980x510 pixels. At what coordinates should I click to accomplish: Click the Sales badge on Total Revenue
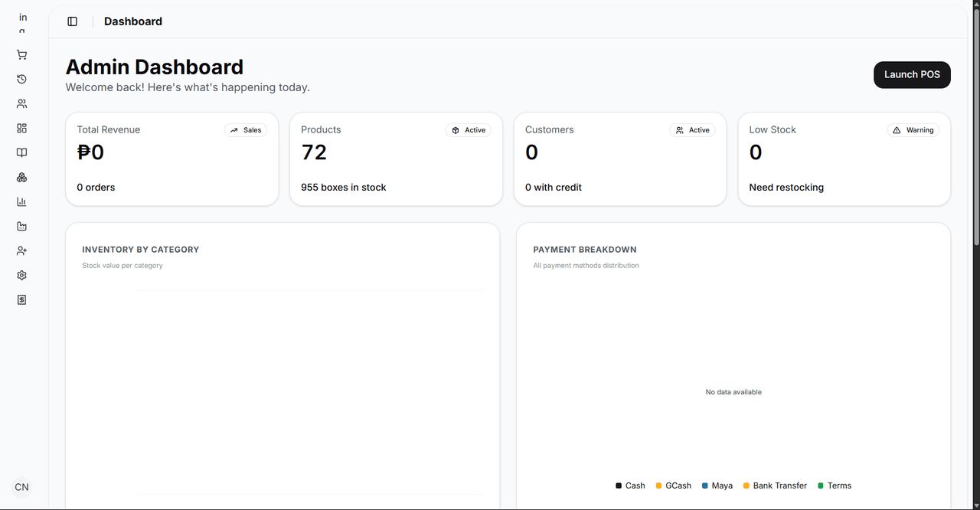[246, 130]
